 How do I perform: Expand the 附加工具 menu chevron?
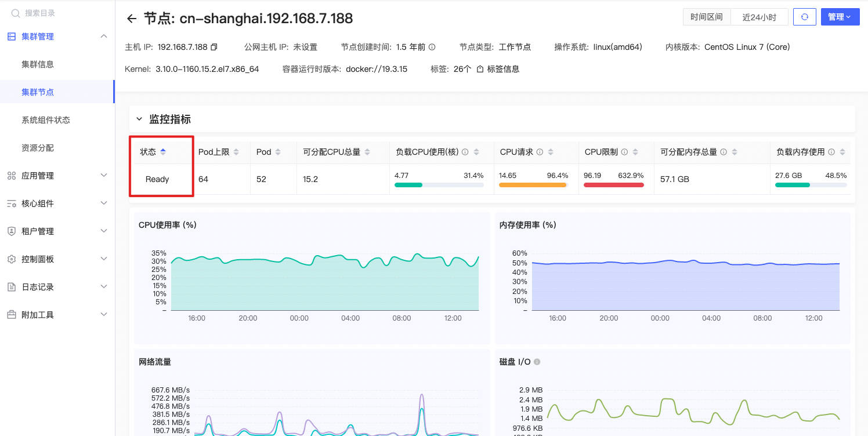coord(104,314)
